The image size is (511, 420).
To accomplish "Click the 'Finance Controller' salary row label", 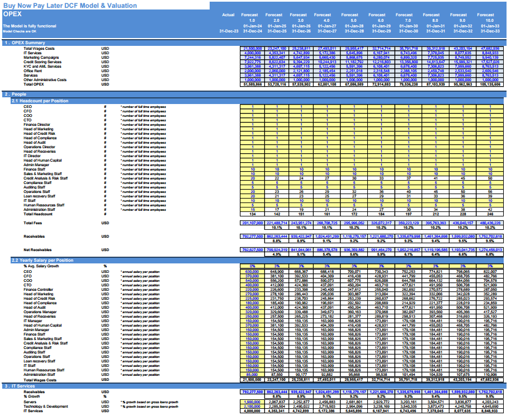I will click(x=38, y=290).
